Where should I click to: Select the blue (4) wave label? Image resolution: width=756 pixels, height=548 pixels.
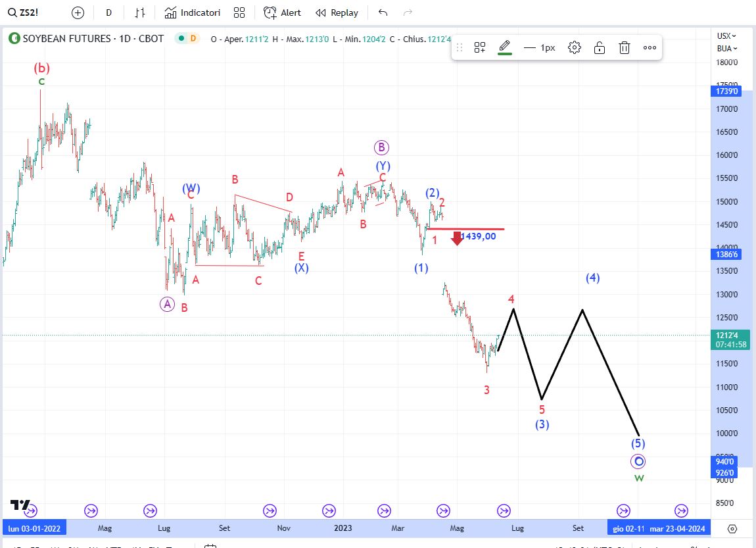coord(592,278)
